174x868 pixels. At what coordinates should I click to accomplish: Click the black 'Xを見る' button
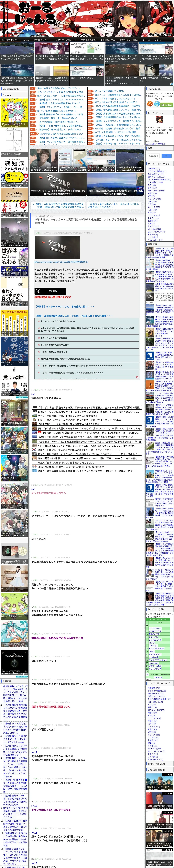50,291
